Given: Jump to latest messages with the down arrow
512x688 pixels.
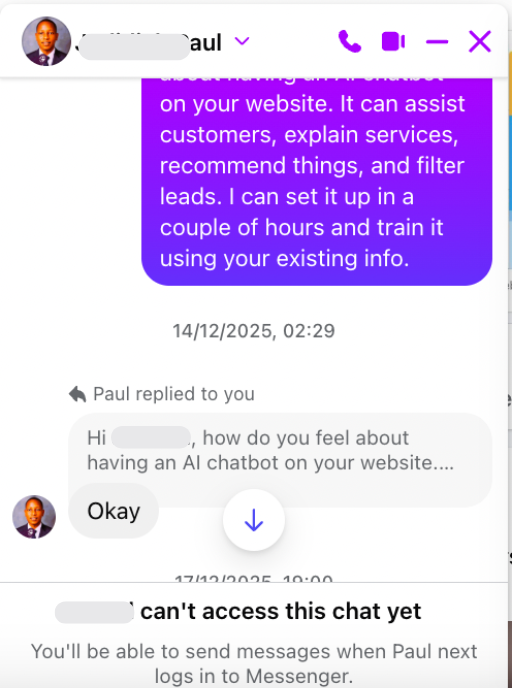Looking at the screenshot, I should tap(254, 520).
